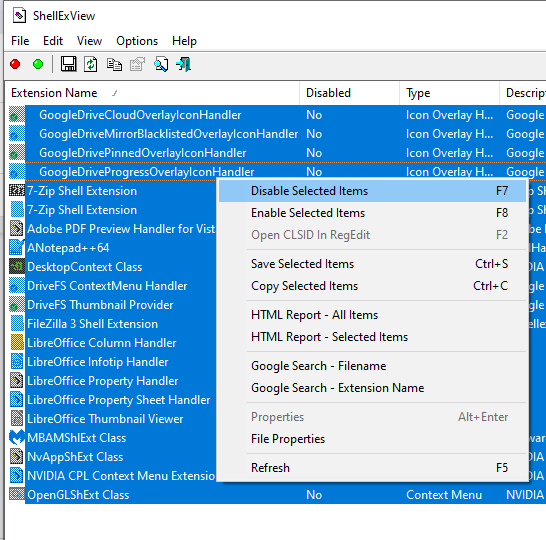Click the LibreOffice Thumbnail Viewer row icon

click(x=17, y=419)
